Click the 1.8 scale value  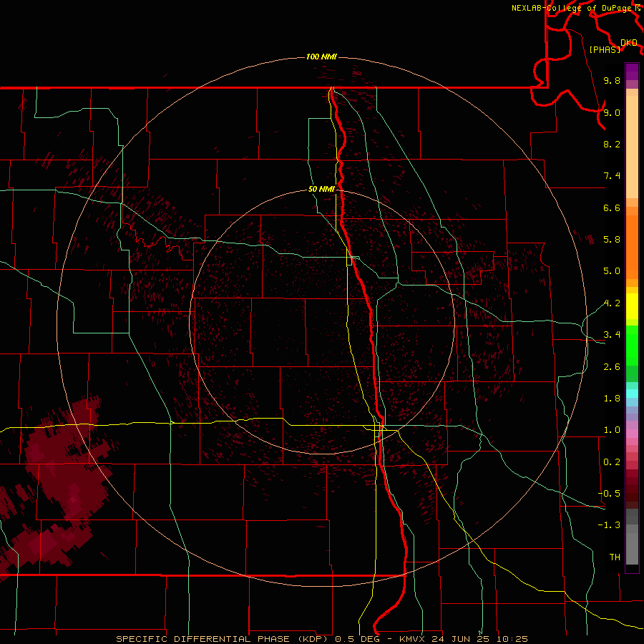[x=612, y=399]
